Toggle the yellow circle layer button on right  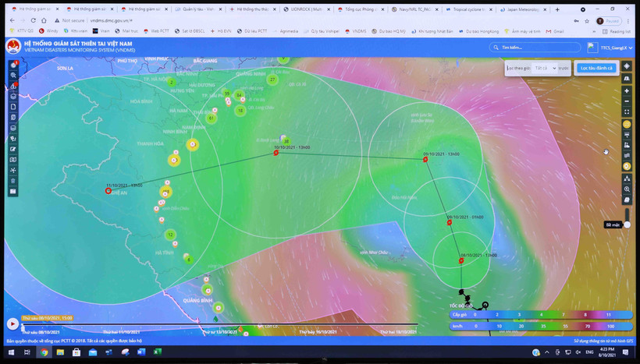coord(627,124)
